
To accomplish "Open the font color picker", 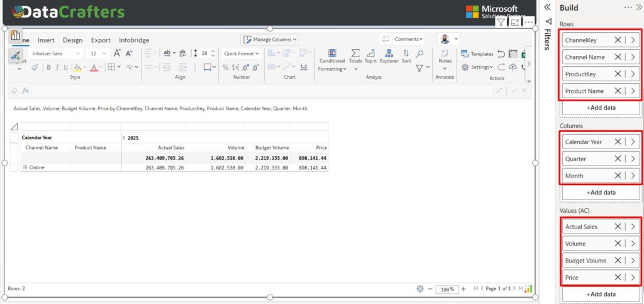I will (94, 67).
